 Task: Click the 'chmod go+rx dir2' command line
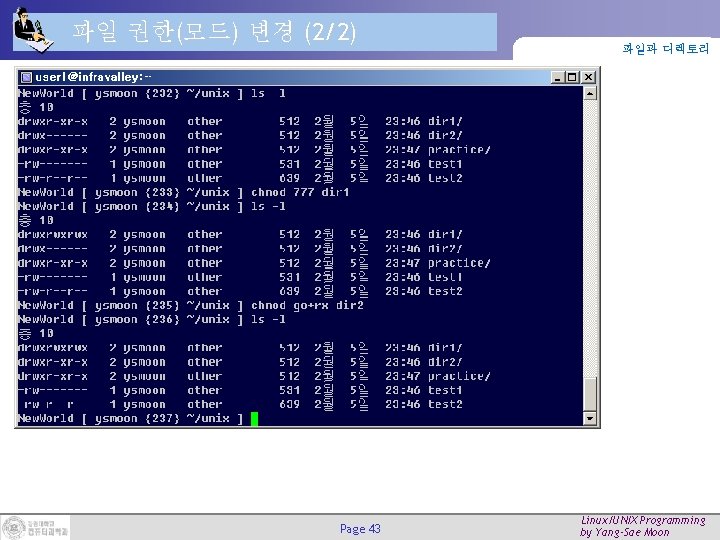191,305
